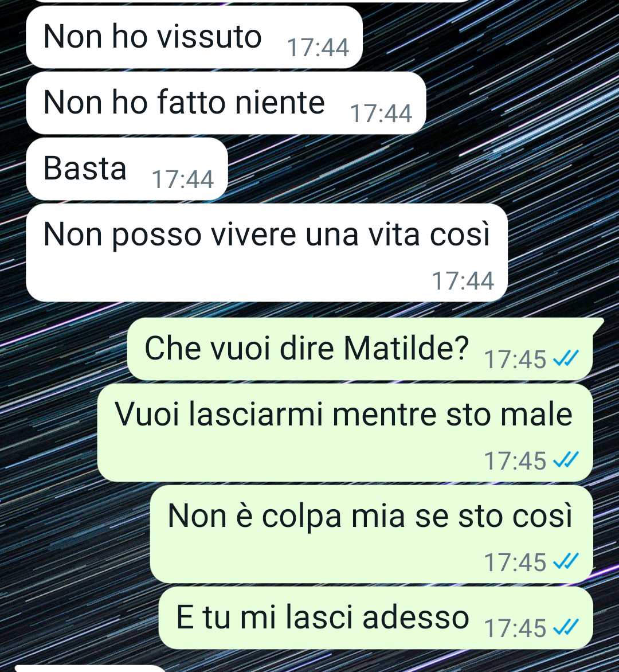Tap timestamp under 'Non posso vivere una vita così'
Screen dimensions: 619x672
[x=463, y=281]
